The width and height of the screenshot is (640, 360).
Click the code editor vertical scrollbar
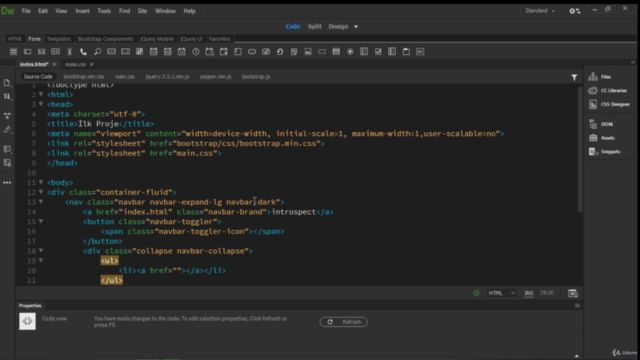pyautogui.click(x=580, y=149)
